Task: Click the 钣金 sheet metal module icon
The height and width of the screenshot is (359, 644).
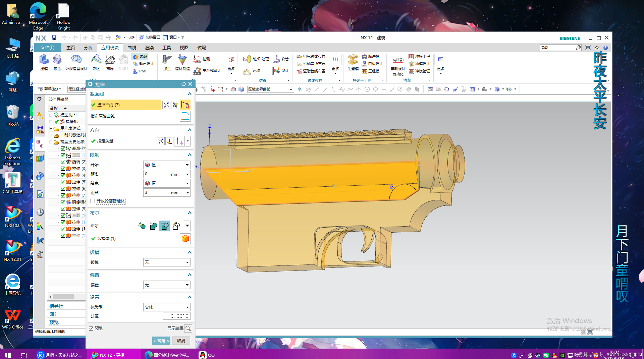Action: 57,62
